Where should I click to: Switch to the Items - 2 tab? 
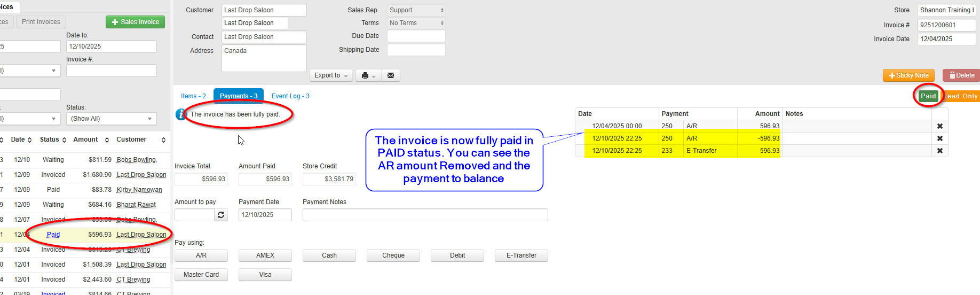[193, 96]
